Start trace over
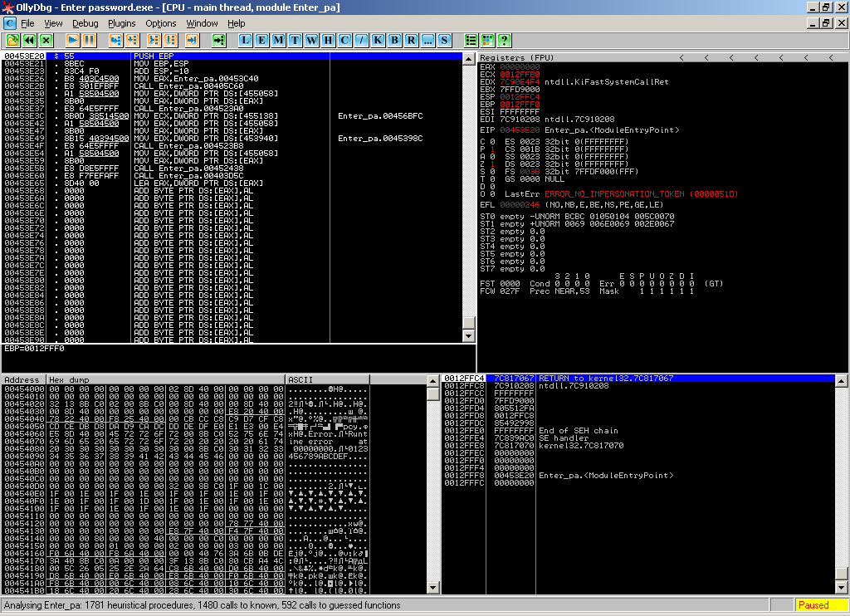 tap(171, 40)
